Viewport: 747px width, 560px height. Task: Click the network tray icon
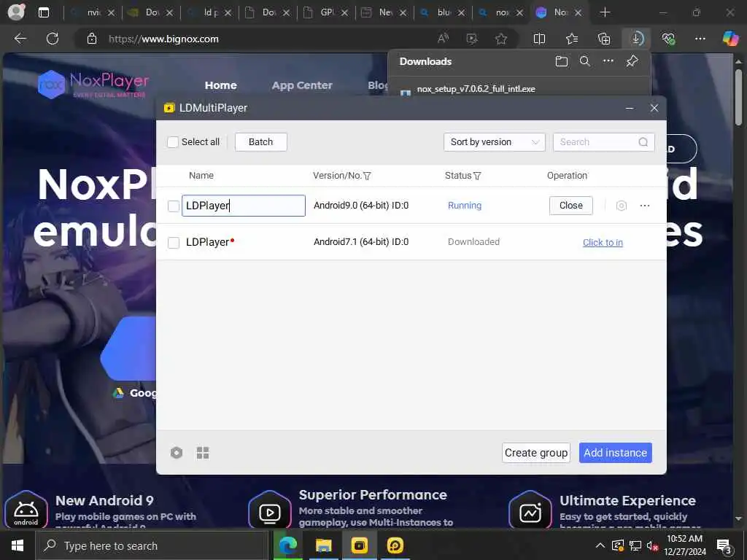point(635,545)
